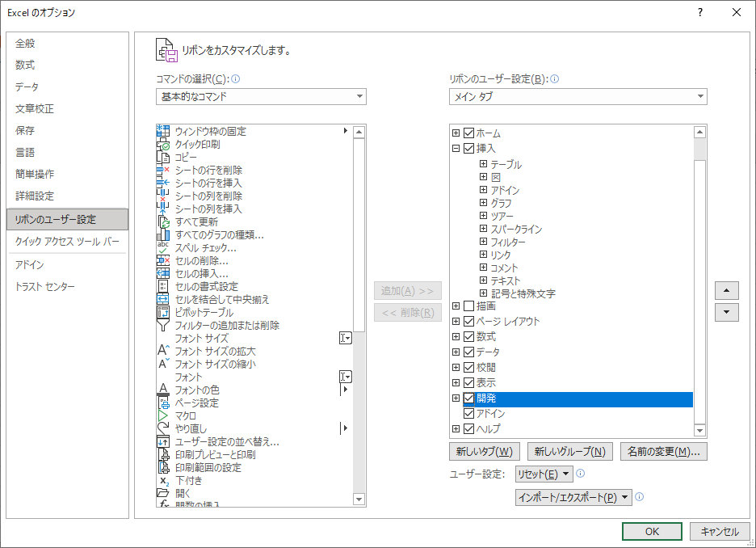Image resolution: width=756 pixels, height=548 pixels.
Task: Open the リセット dropdown
Action: [x=544, y=474]
